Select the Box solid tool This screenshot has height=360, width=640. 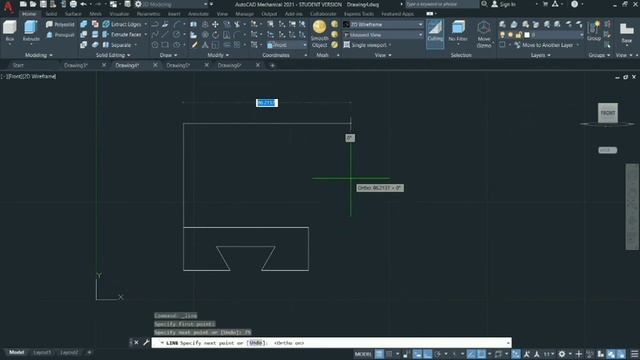10,31
